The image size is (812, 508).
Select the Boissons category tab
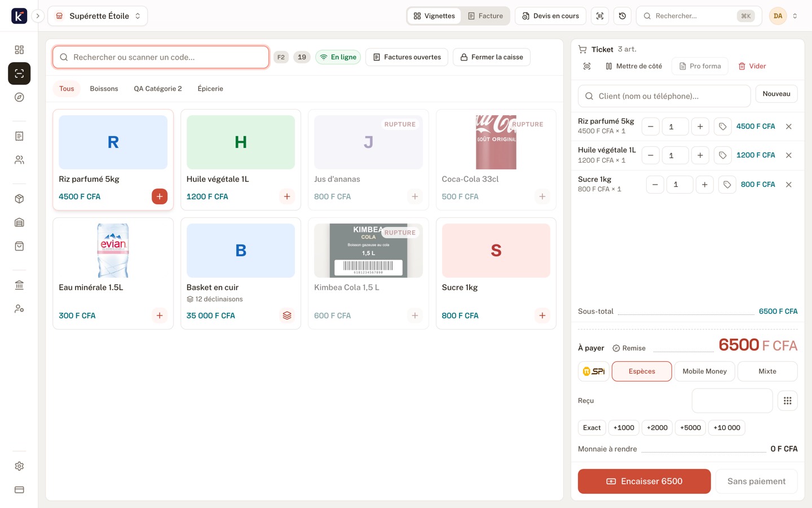point(104,89)
